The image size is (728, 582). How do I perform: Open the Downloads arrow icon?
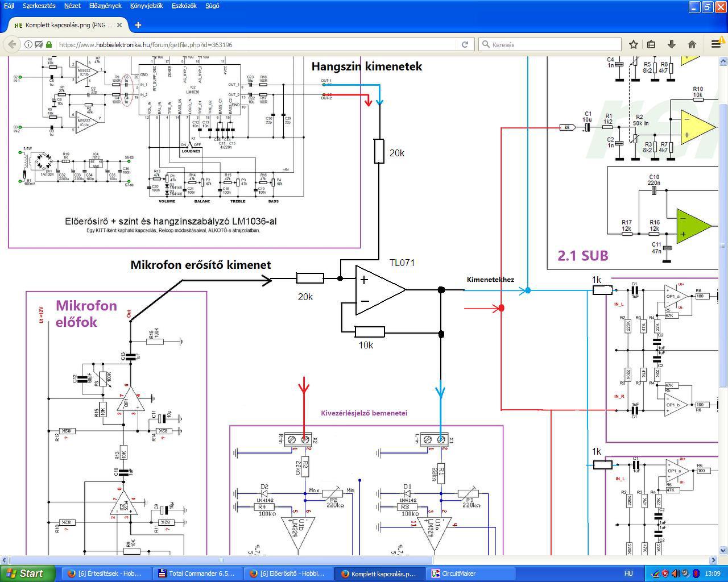click(x=672, y=44)
